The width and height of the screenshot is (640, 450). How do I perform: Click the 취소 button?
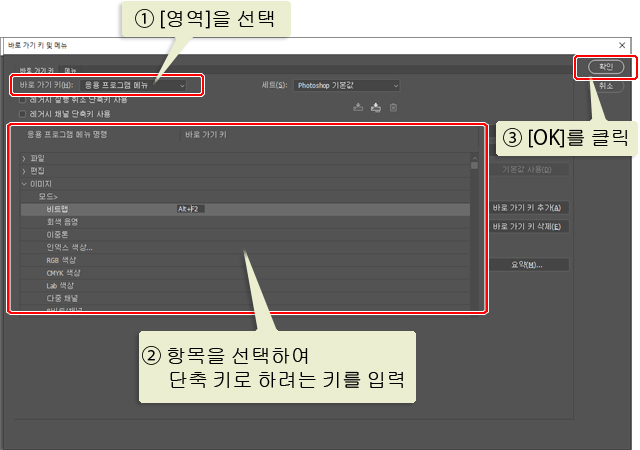point(605,86)
